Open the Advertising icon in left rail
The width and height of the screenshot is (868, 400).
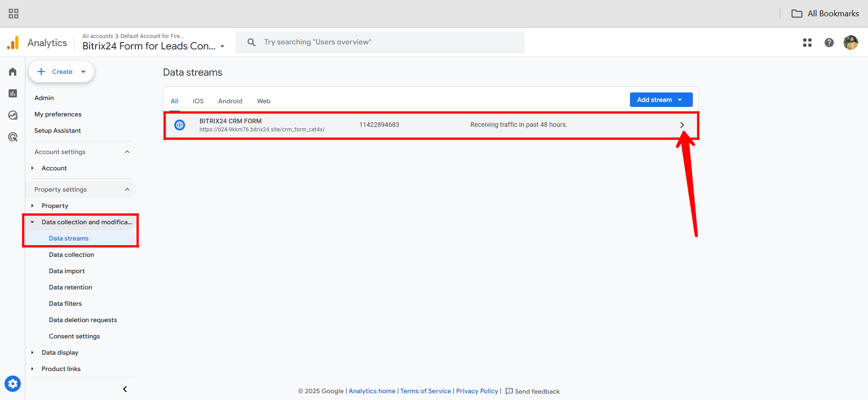click(13, 137)
